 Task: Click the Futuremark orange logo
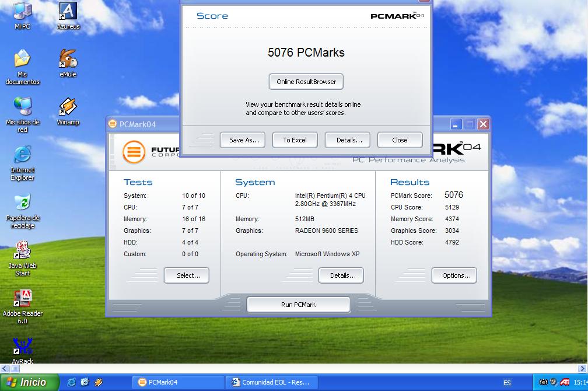point(134,152)
